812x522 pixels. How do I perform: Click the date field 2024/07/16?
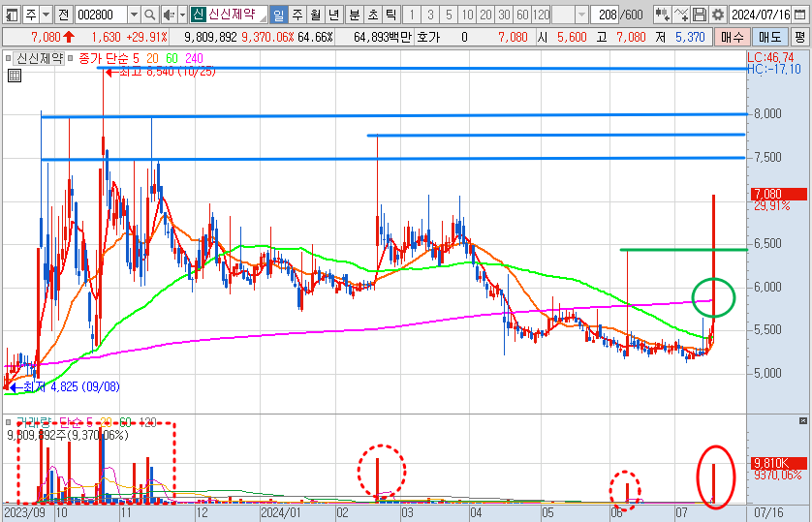point(761,15)
